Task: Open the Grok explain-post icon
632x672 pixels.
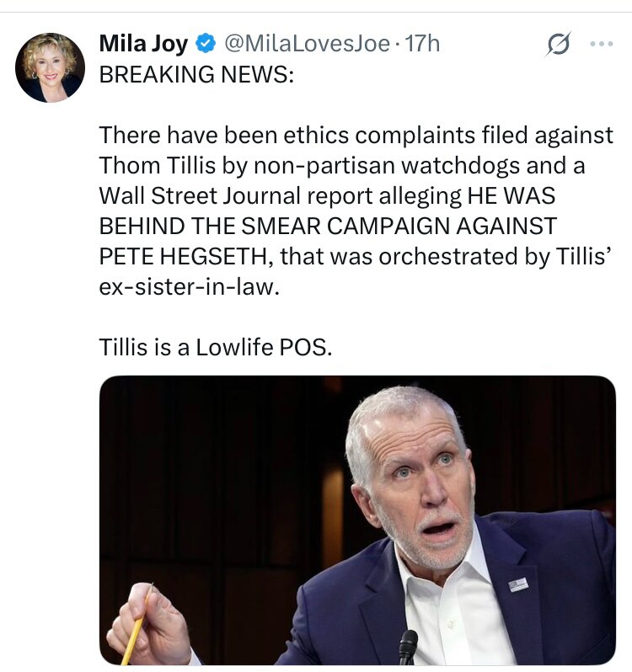Action: coord(558,43)
